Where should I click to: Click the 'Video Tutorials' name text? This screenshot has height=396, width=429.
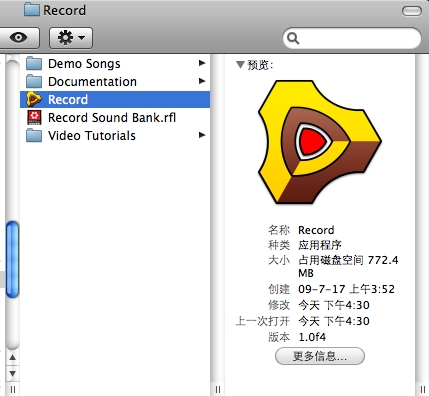pyautogui.click(x=92, y=136)
